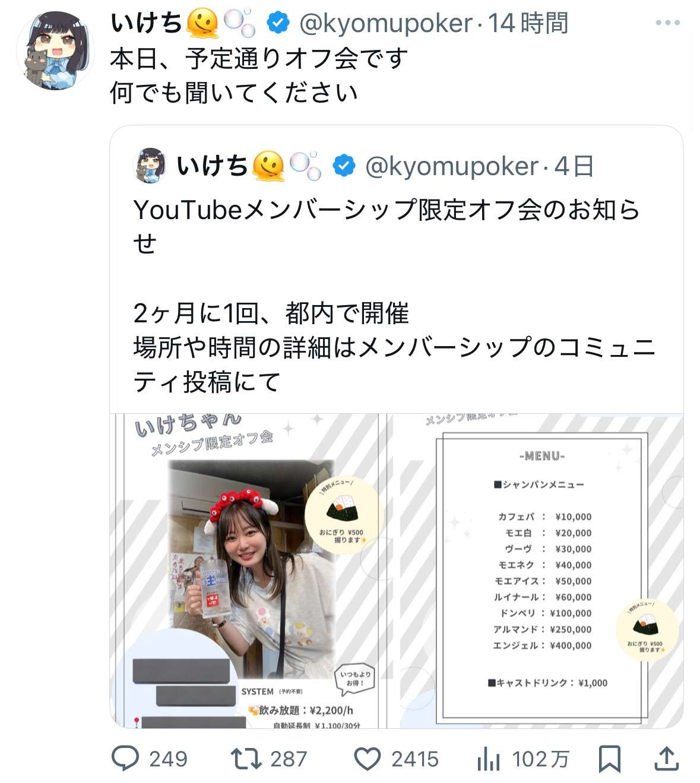This screenshot has width=700, height=783.
Task: Tap the share upload arrow icon
Action: click(x=666, y=758)
